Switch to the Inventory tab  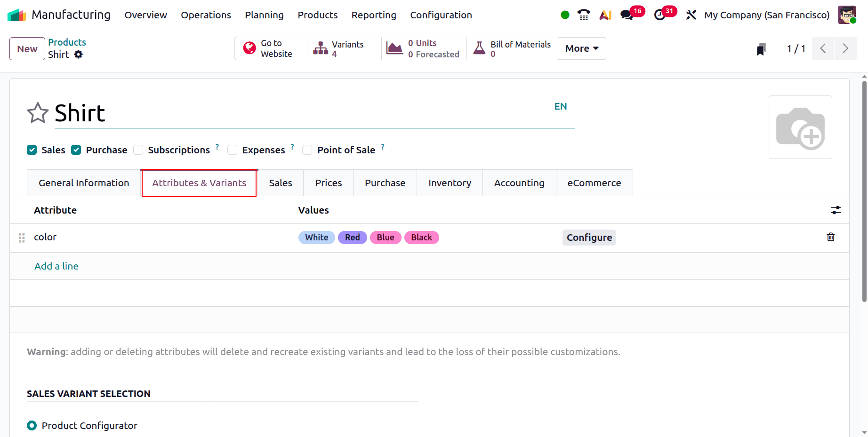tap(450, 183)
